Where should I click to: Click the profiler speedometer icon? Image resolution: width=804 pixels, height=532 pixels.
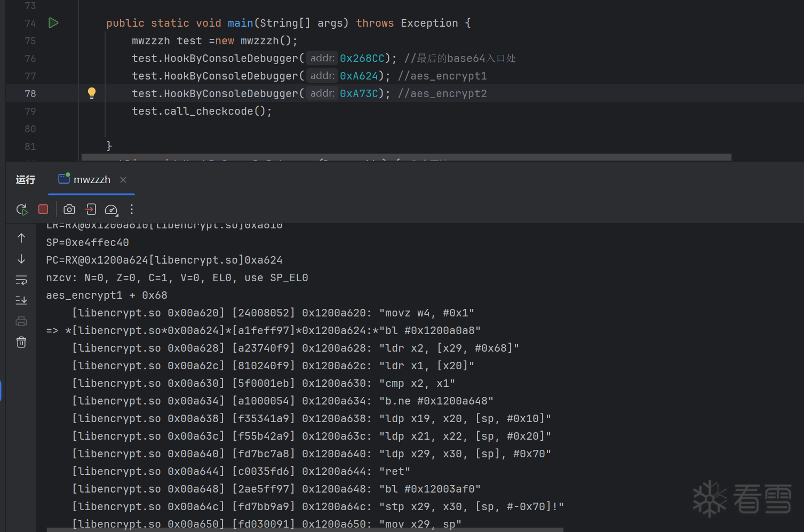click(111, 210)
